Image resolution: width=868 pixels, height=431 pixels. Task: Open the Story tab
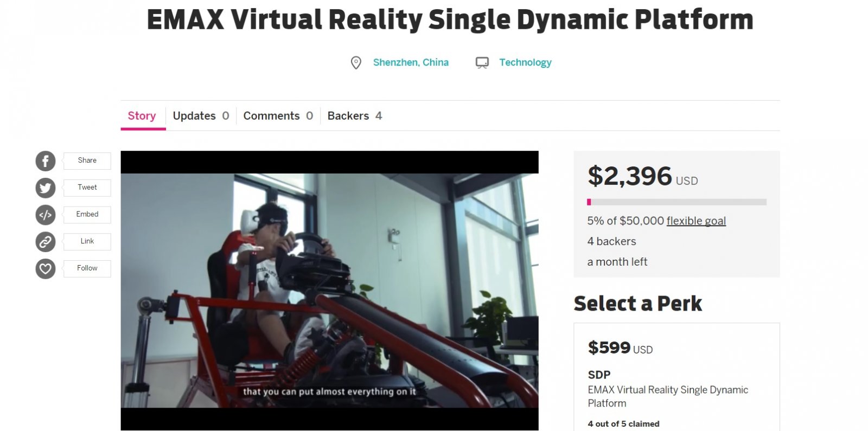[x=142, y=115]
